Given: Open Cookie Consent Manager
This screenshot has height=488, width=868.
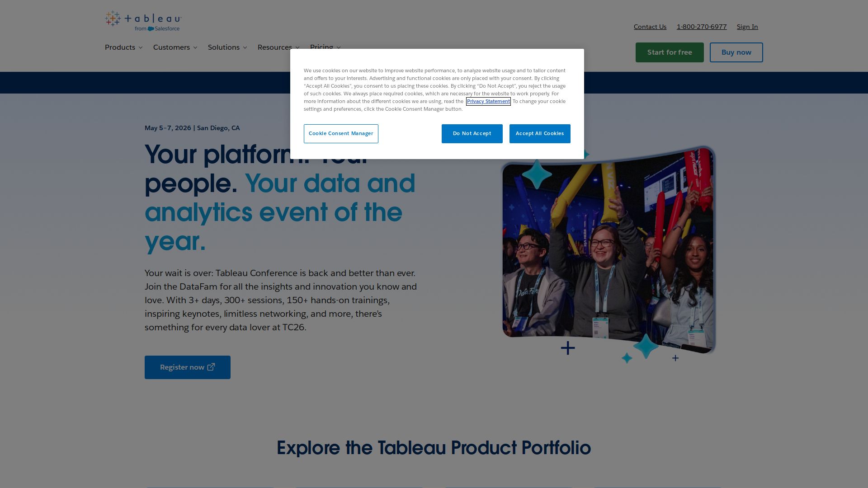Looking at the screenshot, I should [341, 134].
